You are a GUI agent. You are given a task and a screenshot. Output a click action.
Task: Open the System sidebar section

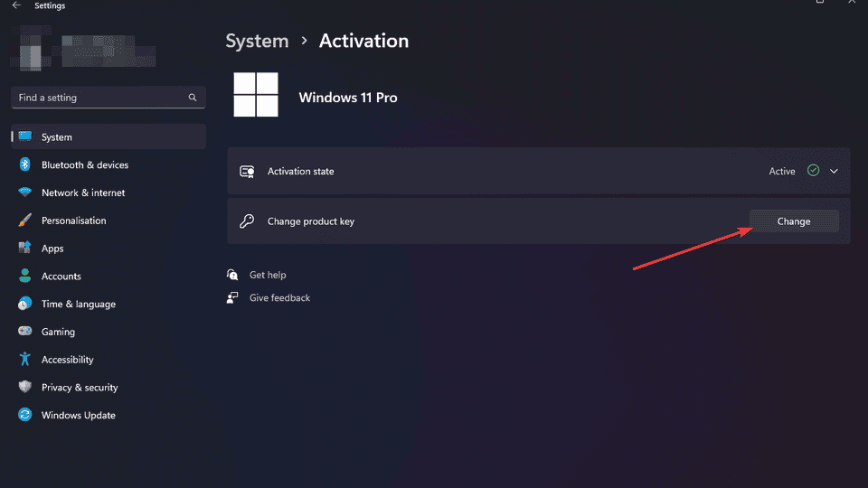[108, 136]
